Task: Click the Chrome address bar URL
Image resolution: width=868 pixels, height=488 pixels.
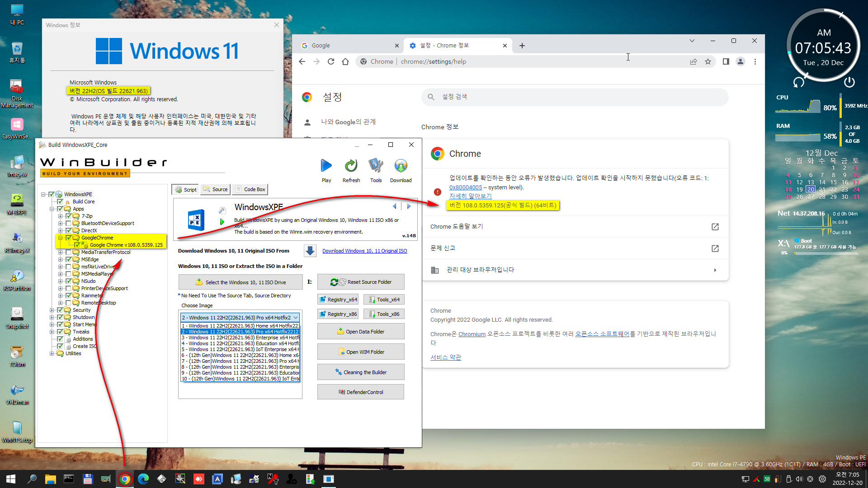Action: [x=433, y=61]
